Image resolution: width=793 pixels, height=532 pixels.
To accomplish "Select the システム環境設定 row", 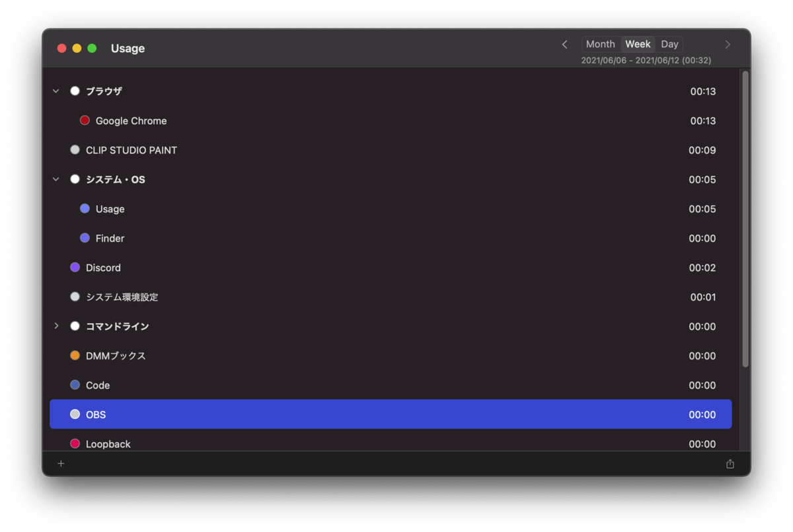I will tap(391, 297).
